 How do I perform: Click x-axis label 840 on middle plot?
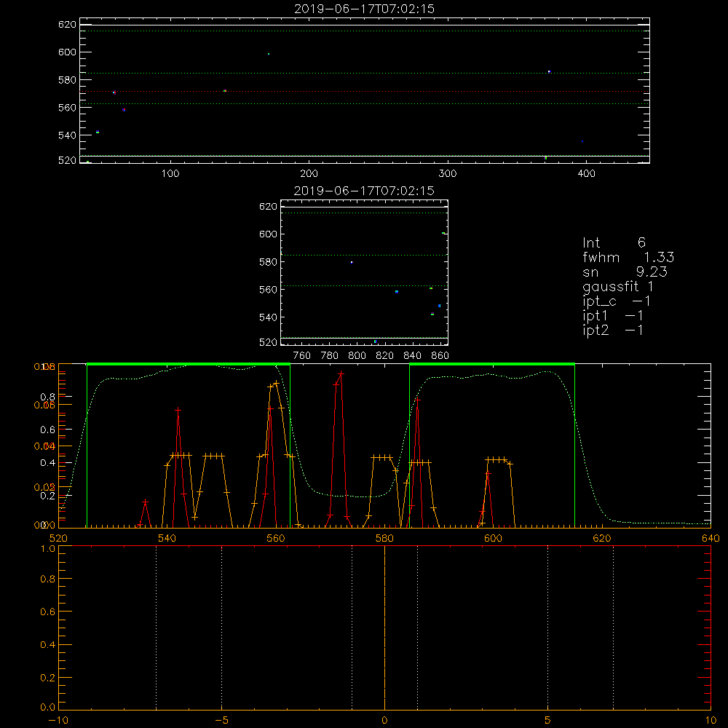tap(412, 356)
